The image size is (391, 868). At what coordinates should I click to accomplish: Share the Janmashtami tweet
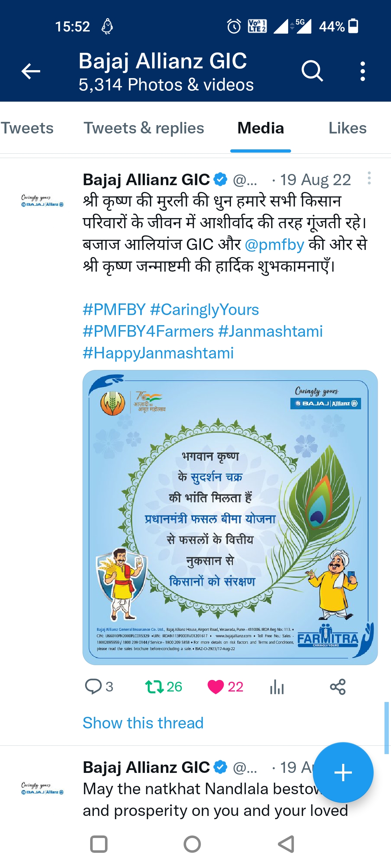pyautogui.click(x=338, y=686)
